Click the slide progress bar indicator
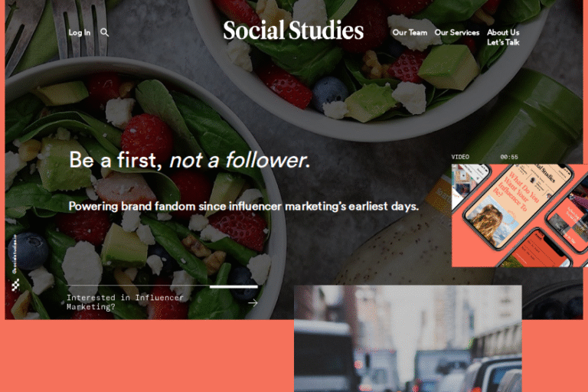588x392 pixels. click(234, 286)
